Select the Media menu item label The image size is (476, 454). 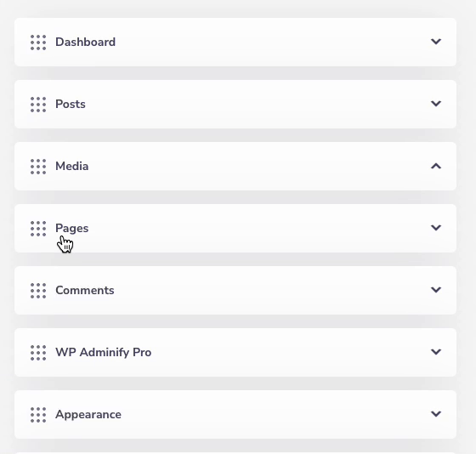[72, 166]
